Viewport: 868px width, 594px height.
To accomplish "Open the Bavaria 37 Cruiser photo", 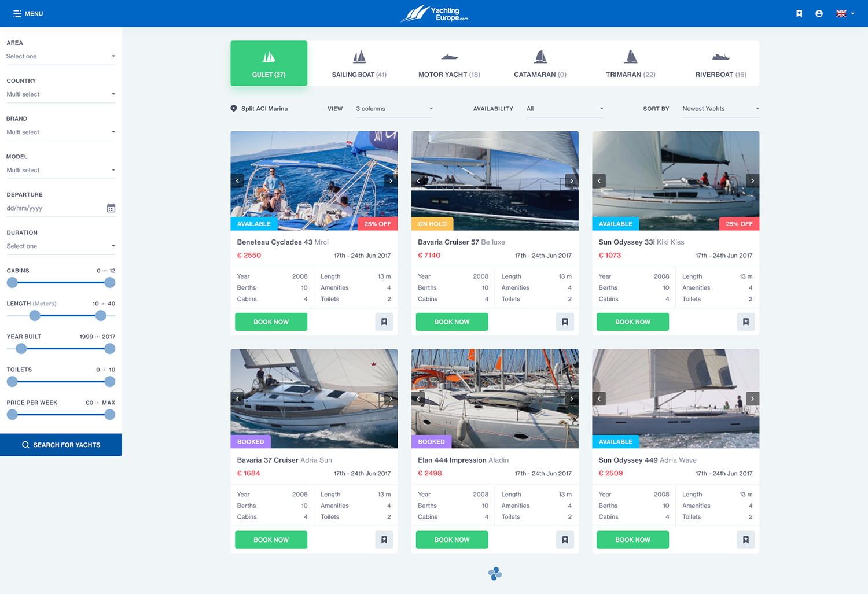I will (x=314, y=399).
